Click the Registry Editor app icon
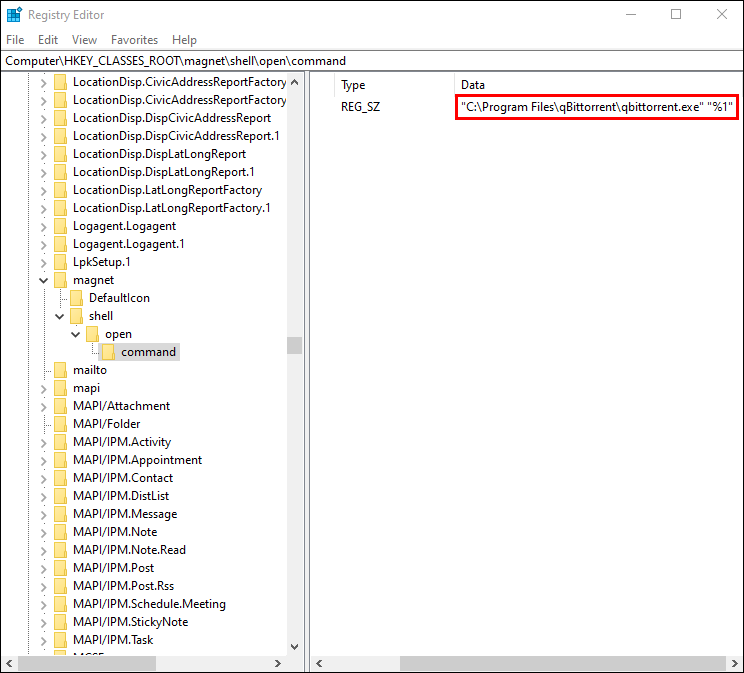Viewport: 744px width, 673px height. click(x=14, y=15)
